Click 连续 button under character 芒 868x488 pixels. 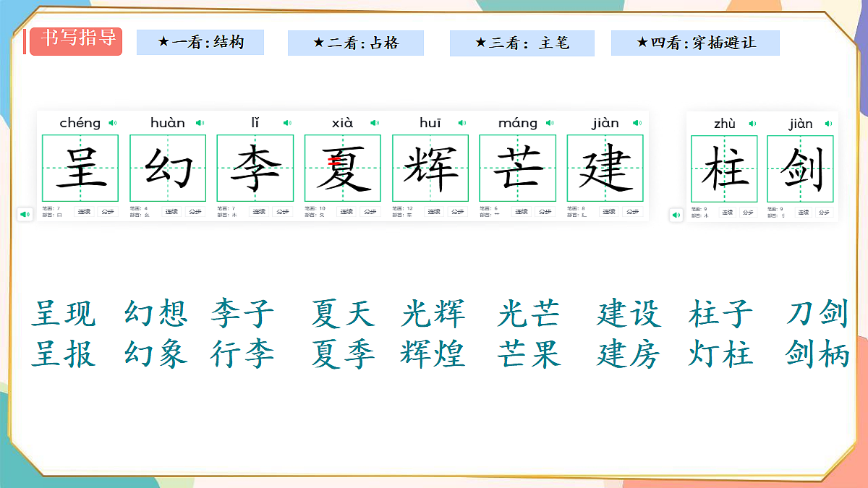tap(522, 212)
